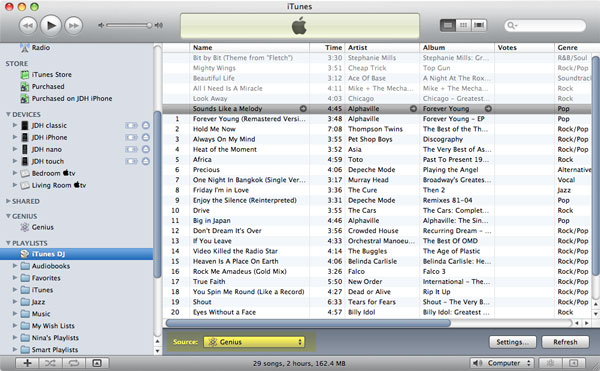Adjust the volume slider knob

pyautogui.click(x=149, y=25)
